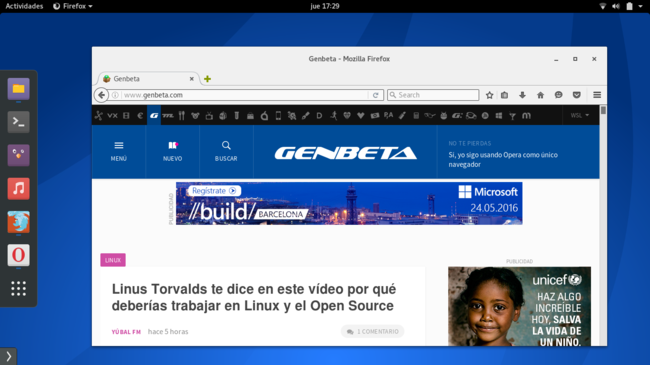Select the LINUX category tag
Viewport: 650px width, 365px height.
[113, 260]
